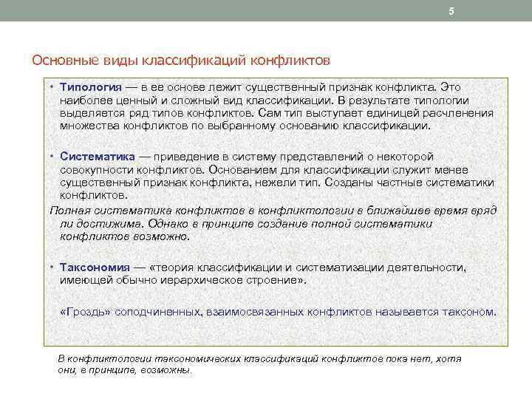Click the bold term 'Таксономия'
This screenshot has width=532, height=399.
point(95,267)
